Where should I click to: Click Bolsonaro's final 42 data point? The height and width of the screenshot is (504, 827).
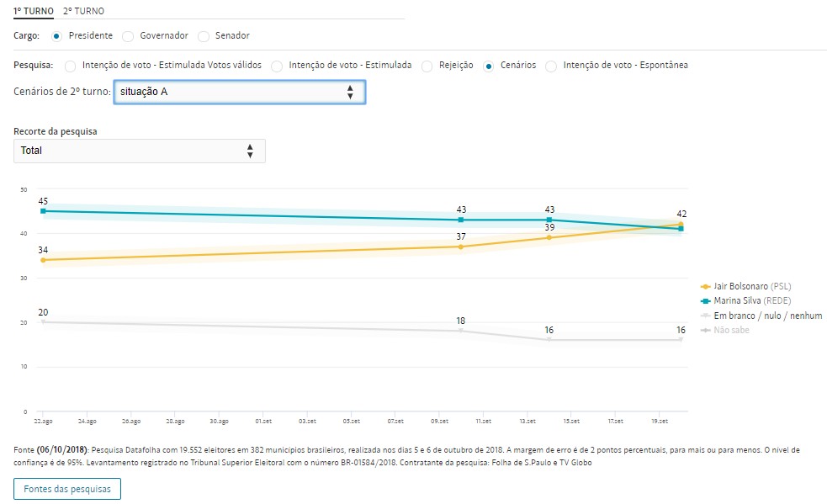(681, 225)
